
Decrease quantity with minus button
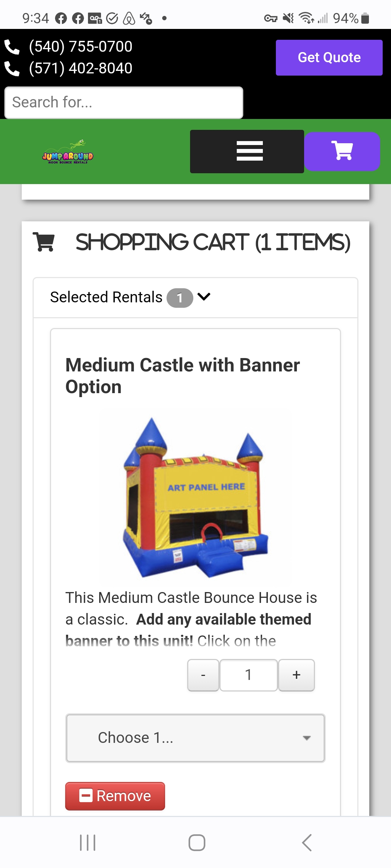click(203, 675)
